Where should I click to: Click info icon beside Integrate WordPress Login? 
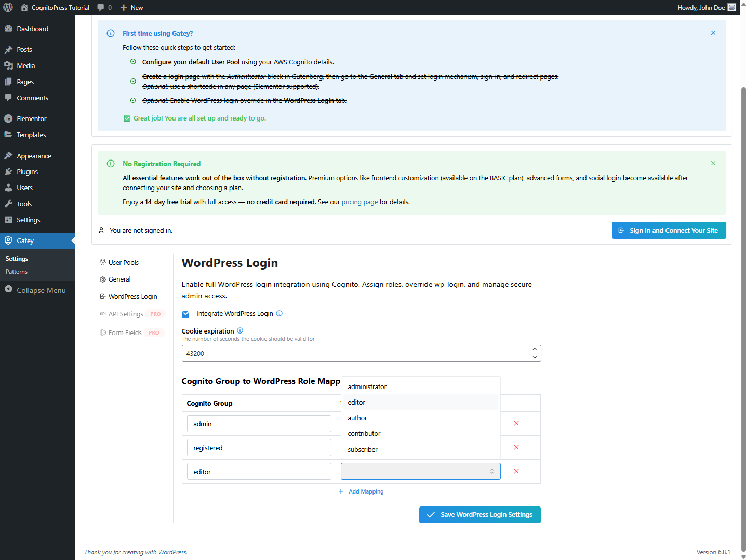point(279,313)
